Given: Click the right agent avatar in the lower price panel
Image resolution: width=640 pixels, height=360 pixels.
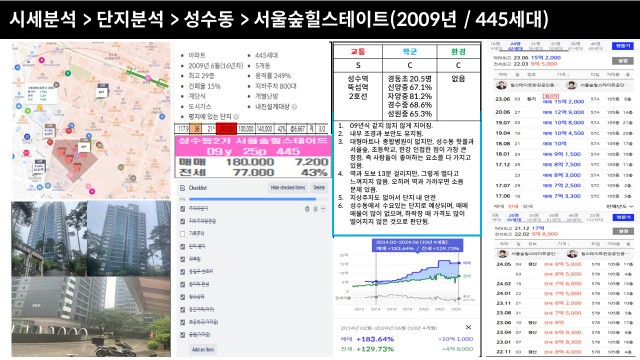Looking at the screenshot, I should tap(571, 254).
